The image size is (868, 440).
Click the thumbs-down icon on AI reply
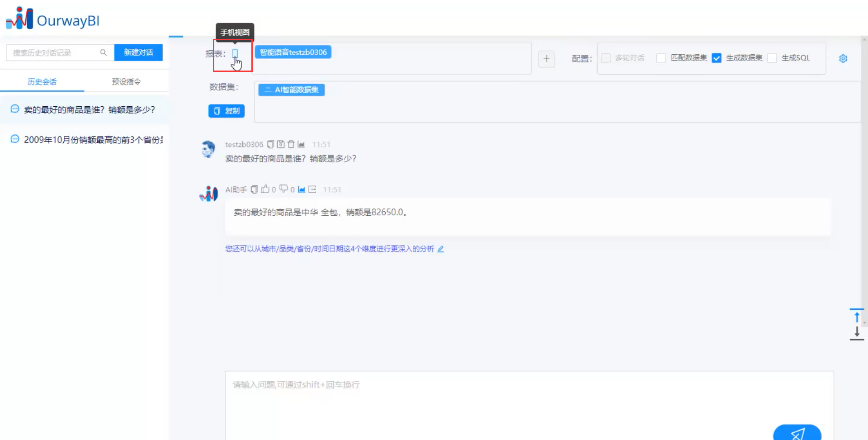point(284,189)
